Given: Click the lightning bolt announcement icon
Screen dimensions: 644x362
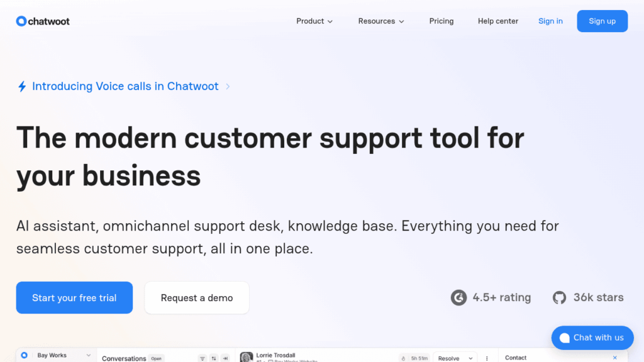Looking at the screenshot, I should click(22, 86).
